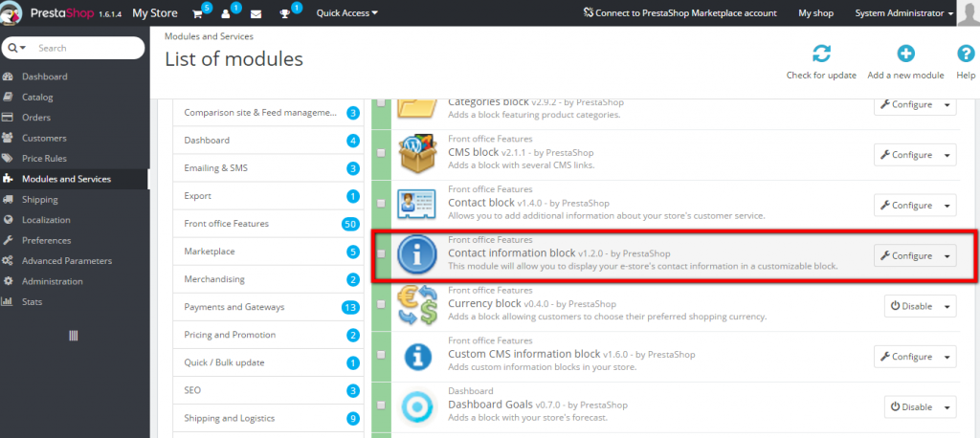The width and height of the screenshot is (980, 438).
Task: Collapse the sidebar menu toggle icon
Action: 73,336
